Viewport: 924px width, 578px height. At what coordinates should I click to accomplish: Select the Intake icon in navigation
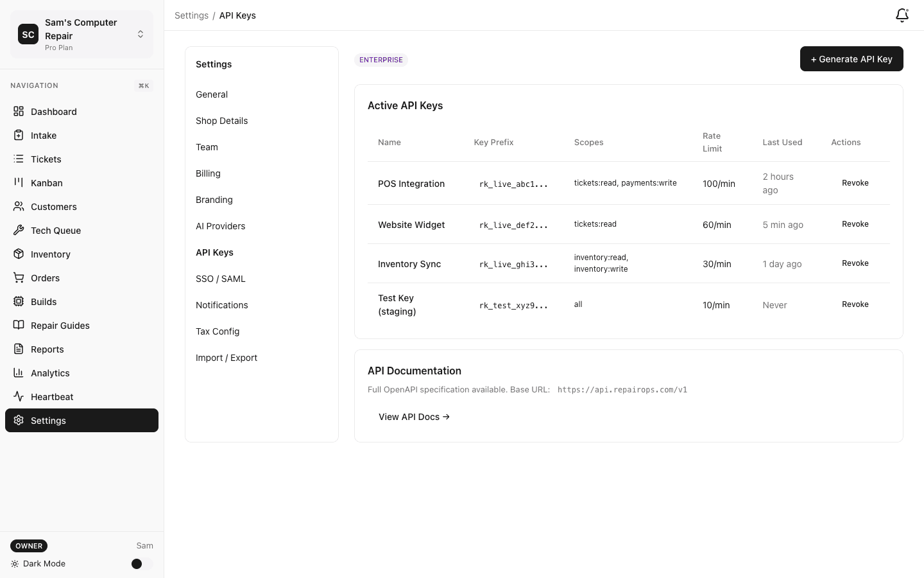coord(19,135)
